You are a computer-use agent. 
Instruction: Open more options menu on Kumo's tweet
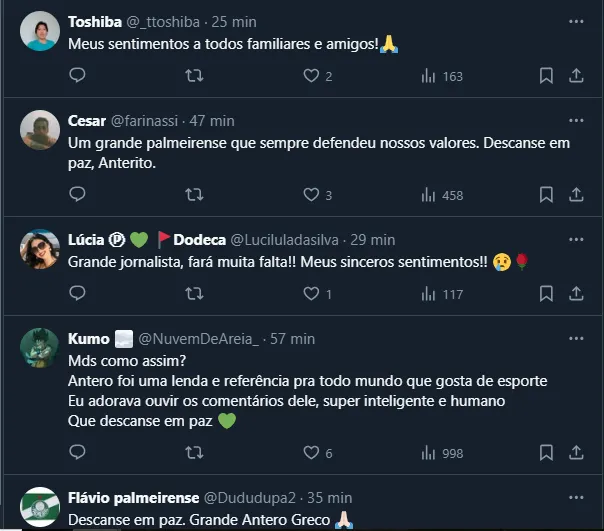coord(576,339)
